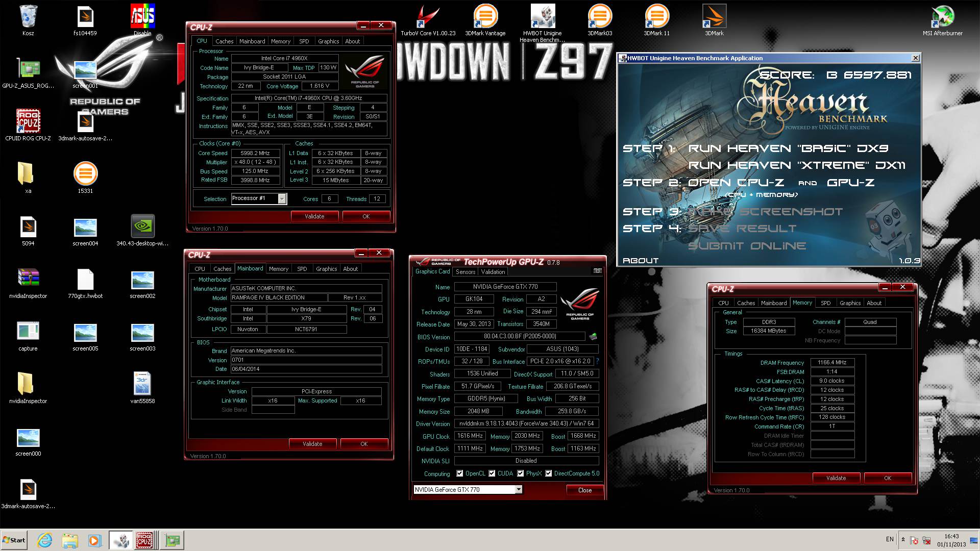Open the Windows Start button

[x=14, y=540]
